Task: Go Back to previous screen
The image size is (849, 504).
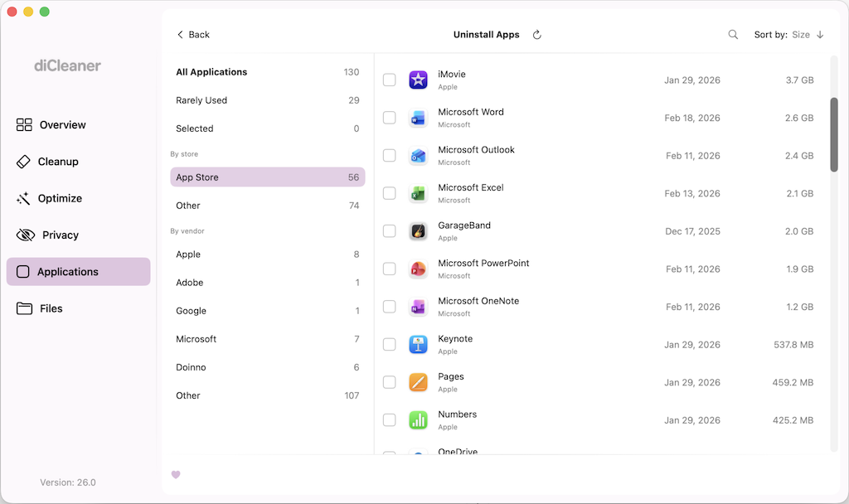Action: (193, 35)
